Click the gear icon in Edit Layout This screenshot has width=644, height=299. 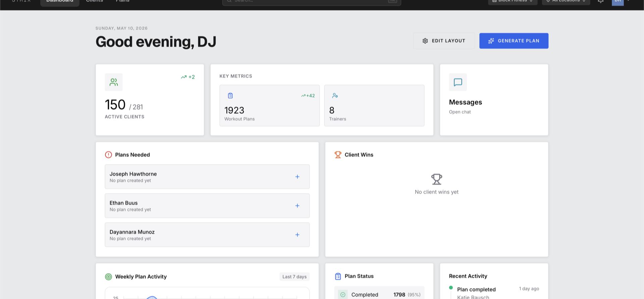pyautogui.click(x=425, y=41)
